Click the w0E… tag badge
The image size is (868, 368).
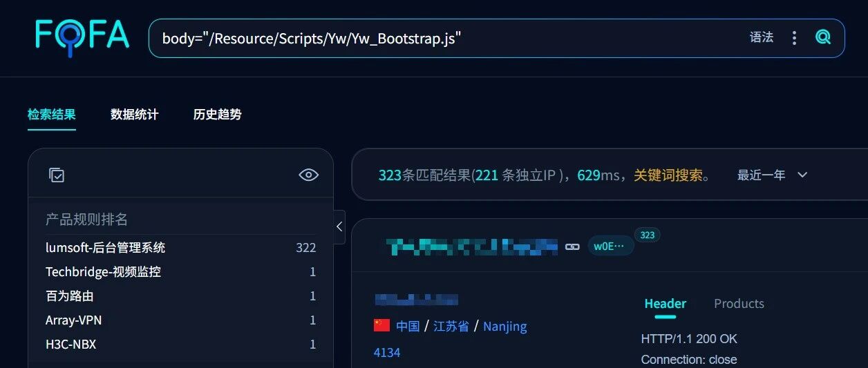tap(611, 246)
